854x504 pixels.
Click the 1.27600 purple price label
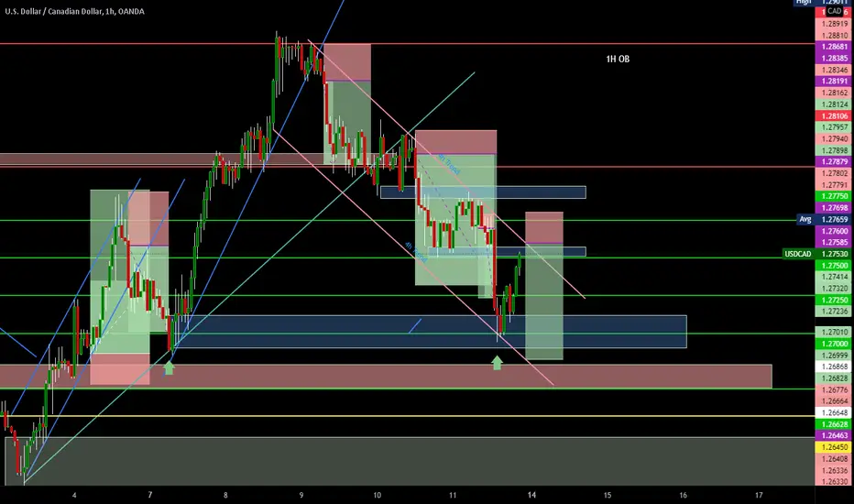click(833, 231)
